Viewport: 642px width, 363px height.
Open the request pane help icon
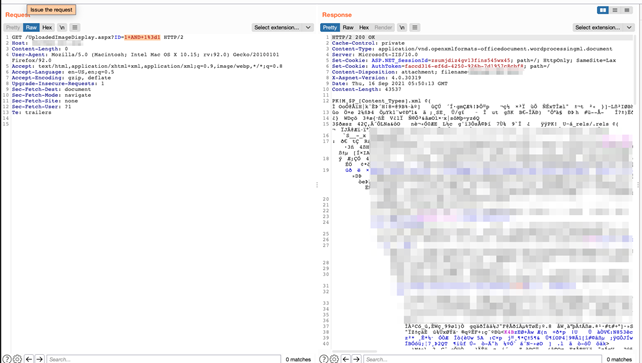(6, 359)
